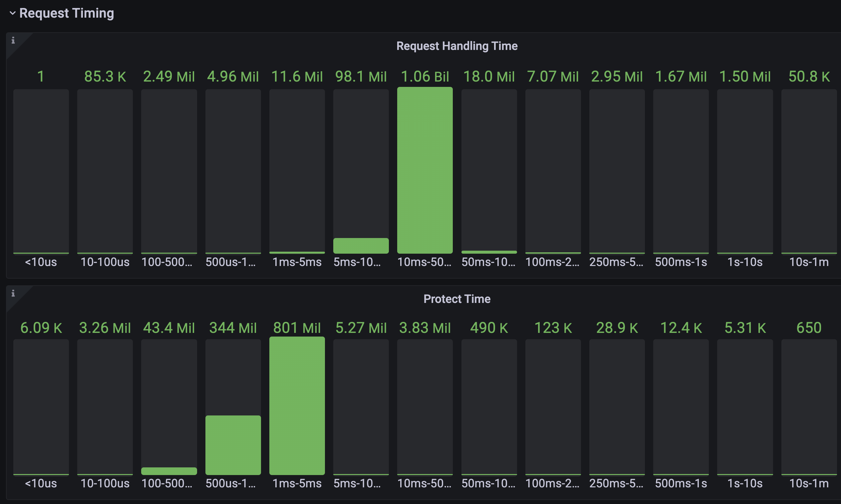Image resolution: width=841 pixels, height=504 pixels.
Task: Click the 1.50 Mil count label
Action: 745,77
